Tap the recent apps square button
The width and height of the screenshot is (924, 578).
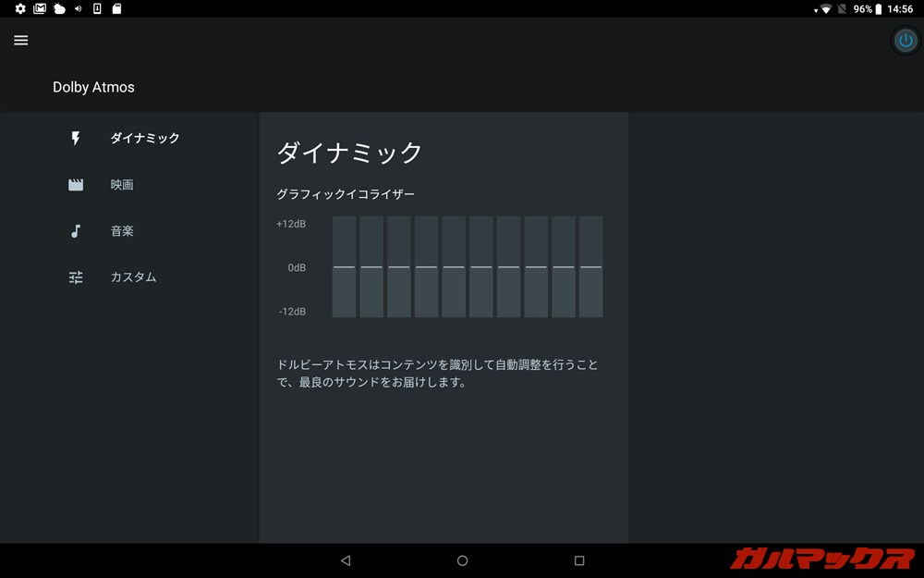coord(581,560)
